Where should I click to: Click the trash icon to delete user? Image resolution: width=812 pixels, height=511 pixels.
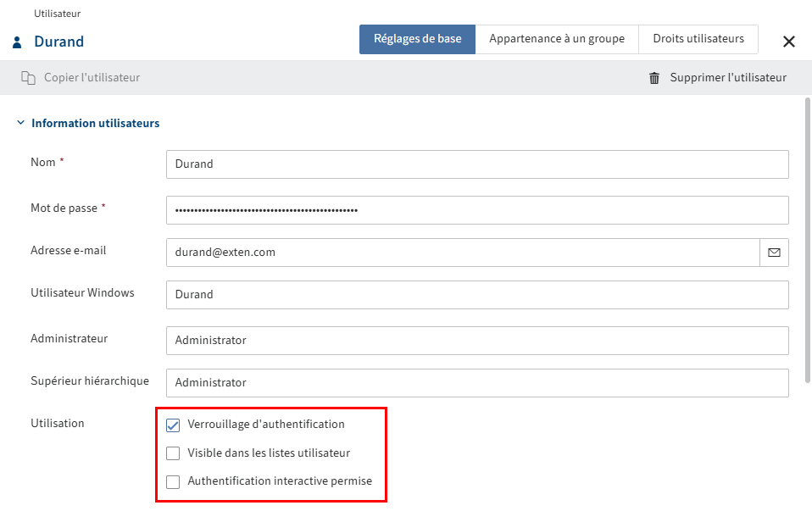pos(654,78)
